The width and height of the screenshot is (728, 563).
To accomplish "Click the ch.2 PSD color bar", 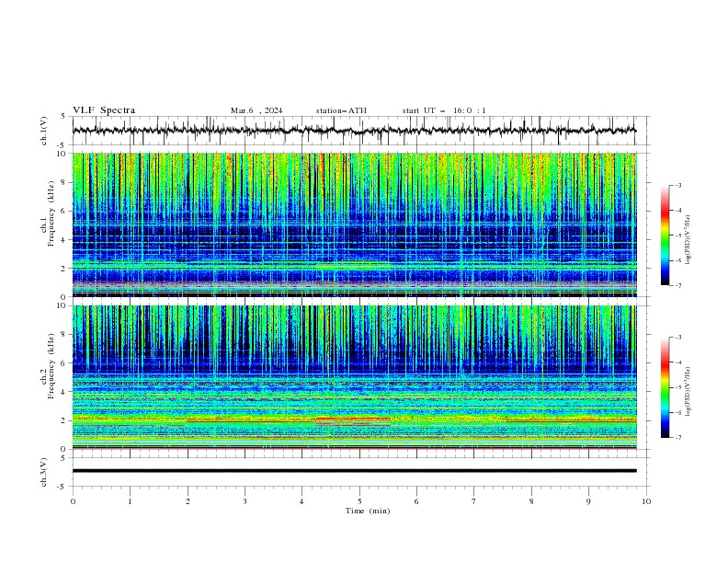I will [x=665, y=387].
